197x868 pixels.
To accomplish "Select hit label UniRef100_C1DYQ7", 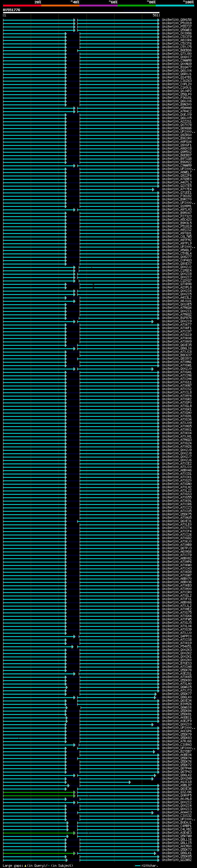I will click(177, 281).
